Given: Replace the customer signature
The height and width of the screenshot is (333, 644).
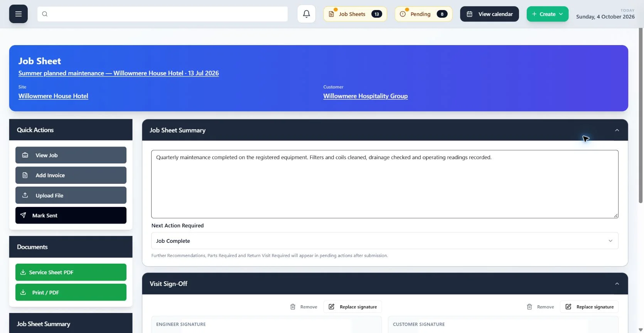Looking at the screenshot, I should (589, 307).
